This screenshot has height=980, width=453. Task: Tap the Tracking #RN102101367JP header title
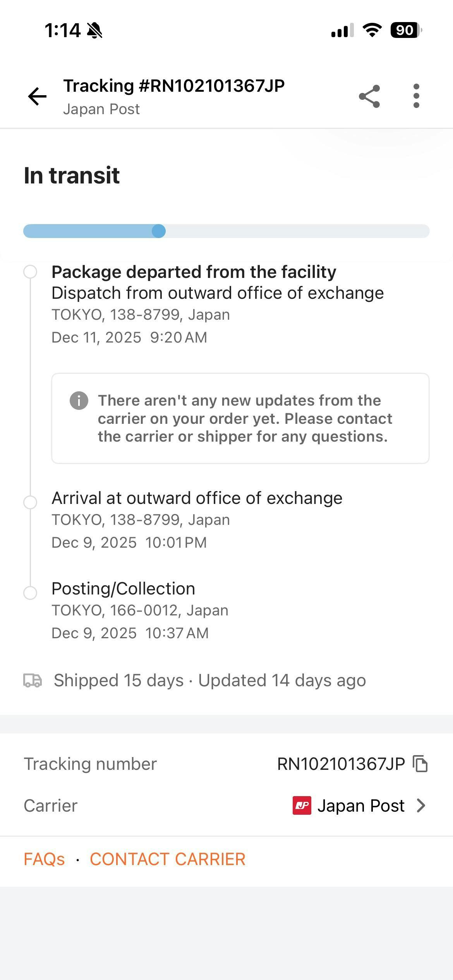[174, 86]
